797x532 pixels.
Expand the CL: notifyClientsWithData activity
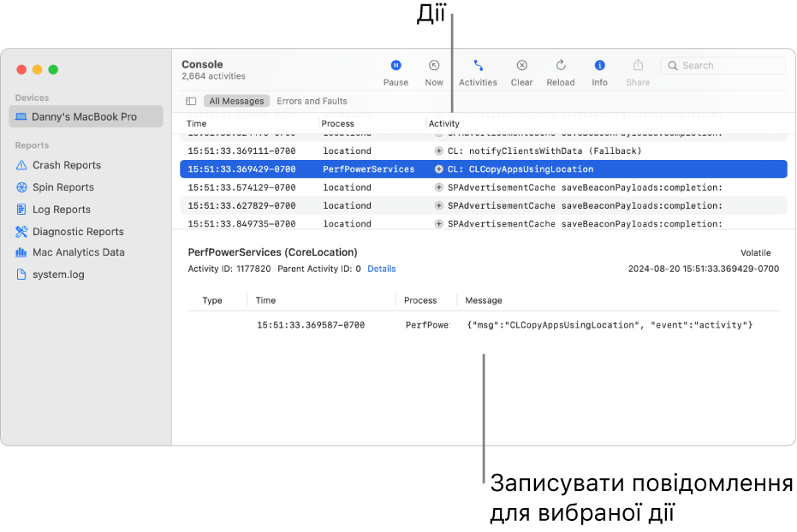point(438,151)
